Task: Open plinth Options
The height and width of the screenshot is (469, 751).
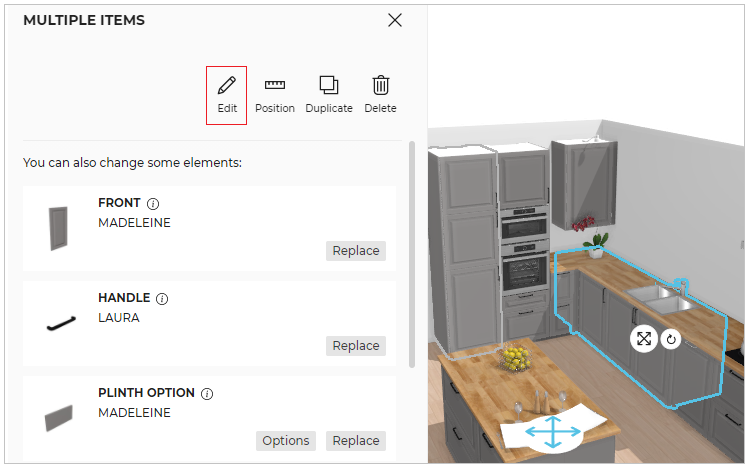Action: click(x=286, y=441)
